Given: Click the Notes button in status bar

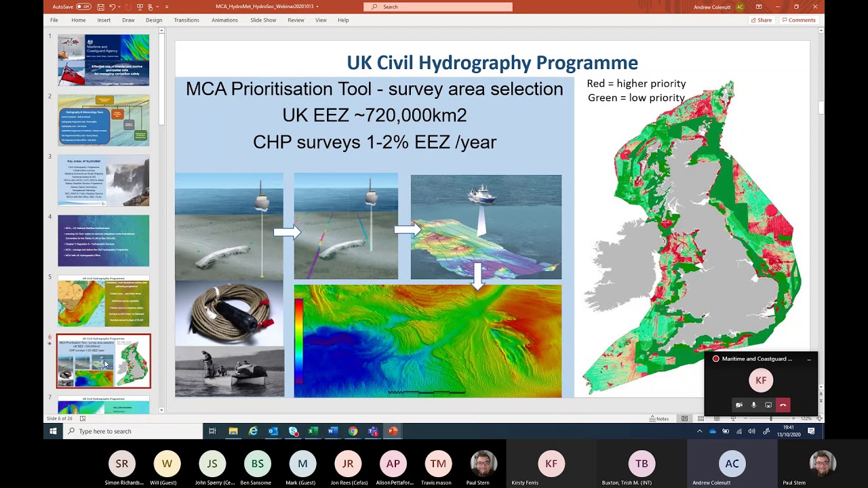Looking at the screenshot, I should pos(659,419).
